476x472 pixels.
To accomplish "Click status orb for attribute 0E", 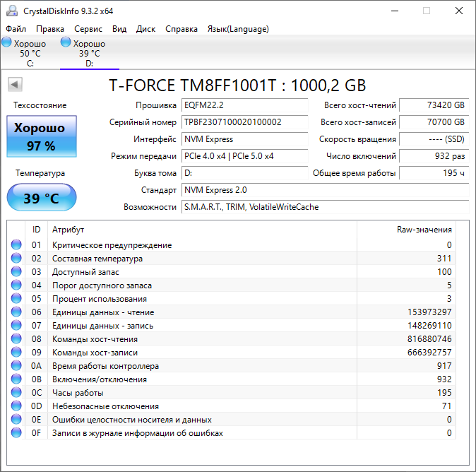I will [x=16, y=420].
